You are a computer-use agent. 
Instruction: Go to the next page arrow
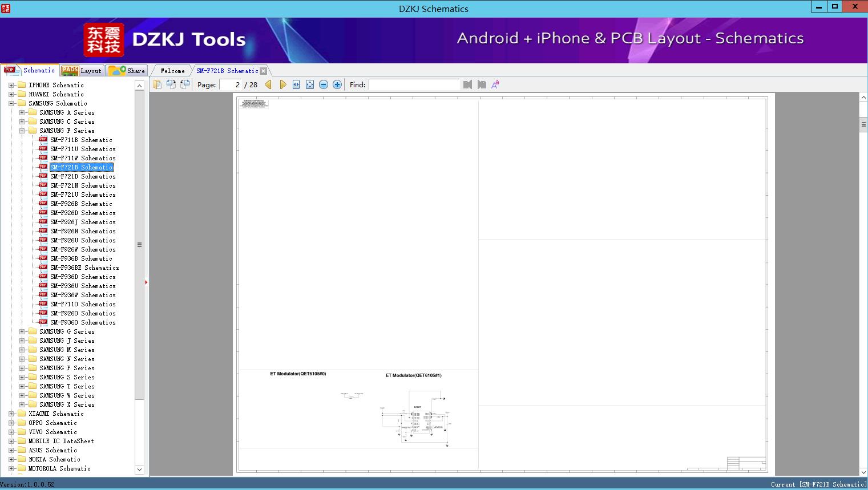pos(283,84)
